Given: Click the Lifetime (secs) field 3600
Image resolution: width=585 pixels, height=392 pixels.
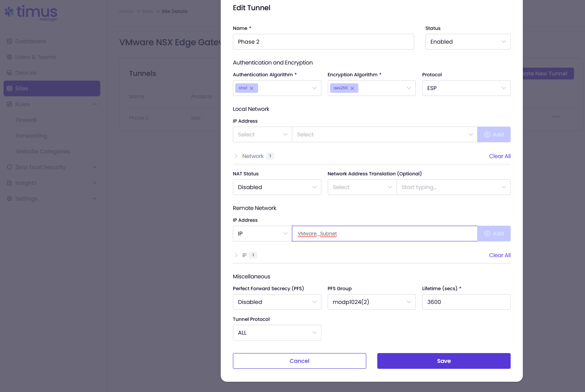Looking at the screenshot, I should pos(466,302).
